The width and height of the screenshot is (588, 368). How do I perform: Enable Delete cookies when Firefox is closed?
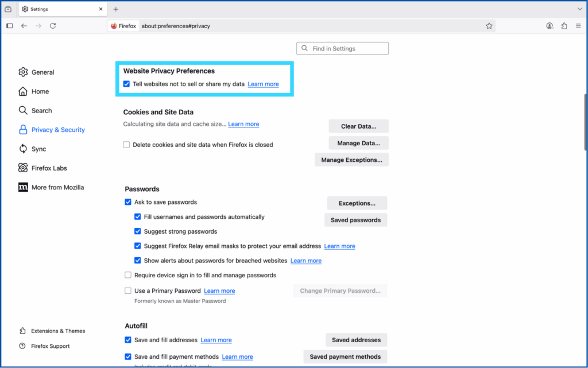[x=126, y=145]
